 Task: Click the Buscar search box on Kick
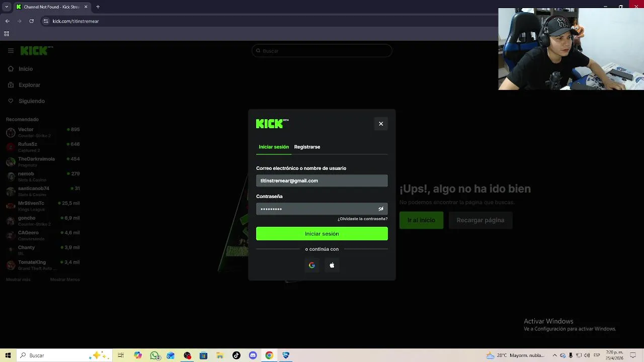point(322,51)
